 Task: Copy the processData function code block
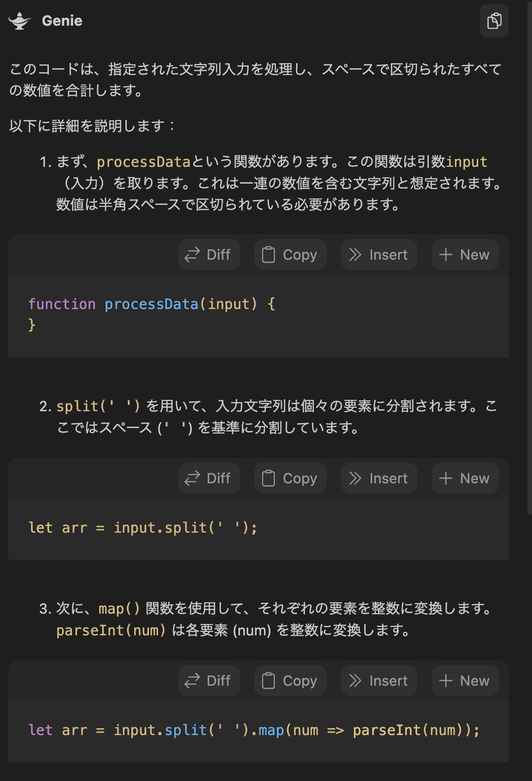point(291,255)
